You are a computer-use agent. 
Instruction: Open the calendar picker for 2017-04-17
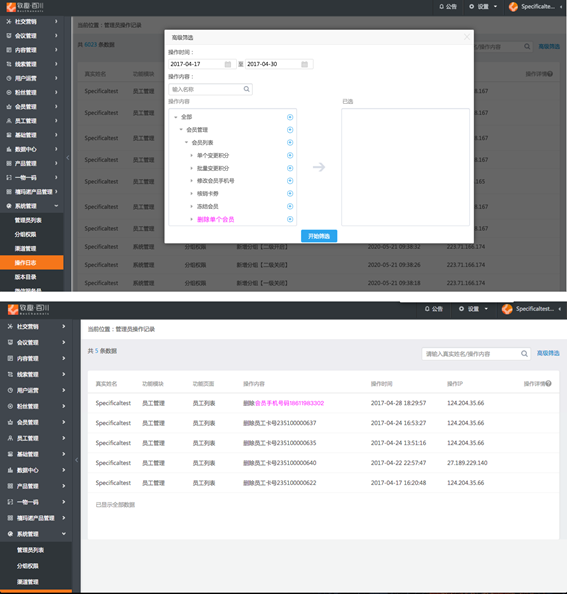point(228,64)
